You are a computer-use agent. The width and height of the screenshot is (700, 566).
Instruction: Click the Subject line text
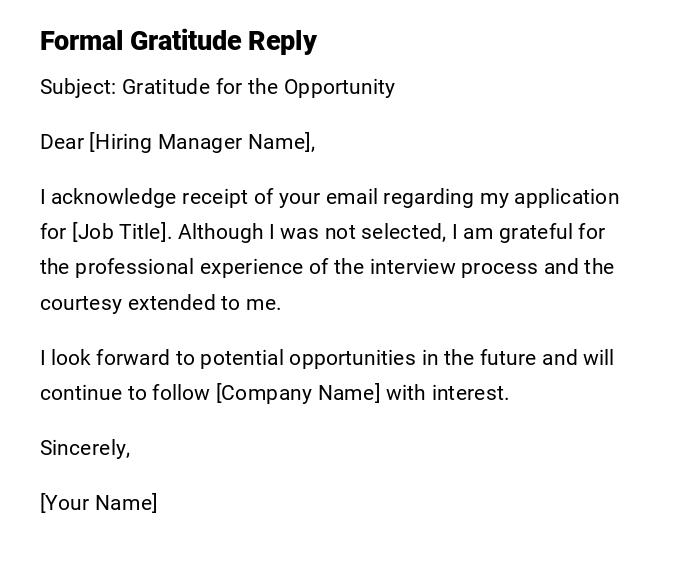217,87
